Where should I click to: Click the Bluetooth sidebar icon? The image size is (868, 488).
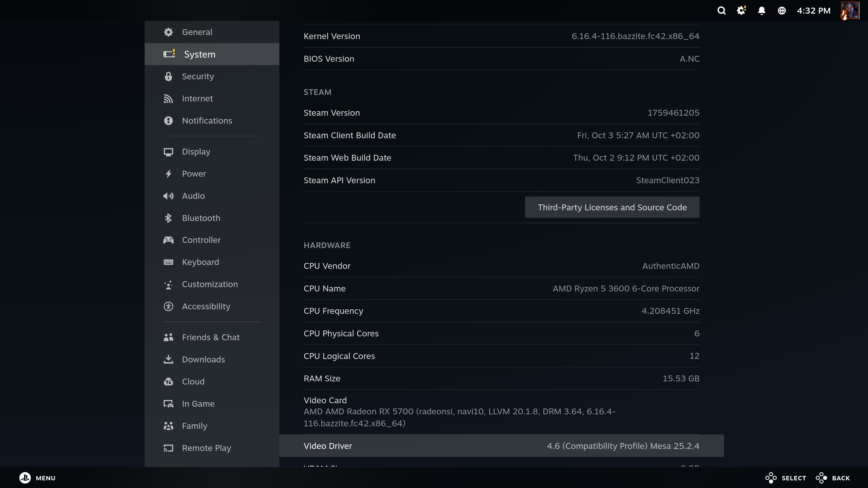coord(168,218)
